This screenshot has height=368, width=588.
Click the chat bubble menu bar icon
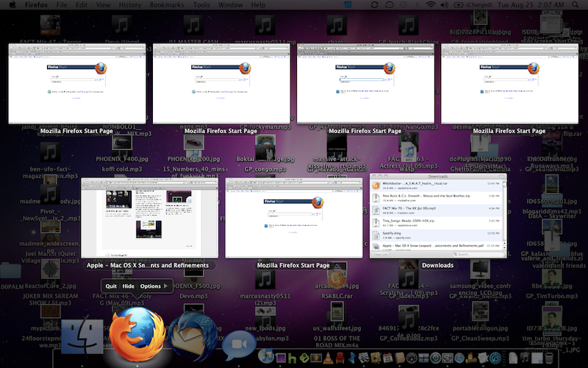[390, 5]
